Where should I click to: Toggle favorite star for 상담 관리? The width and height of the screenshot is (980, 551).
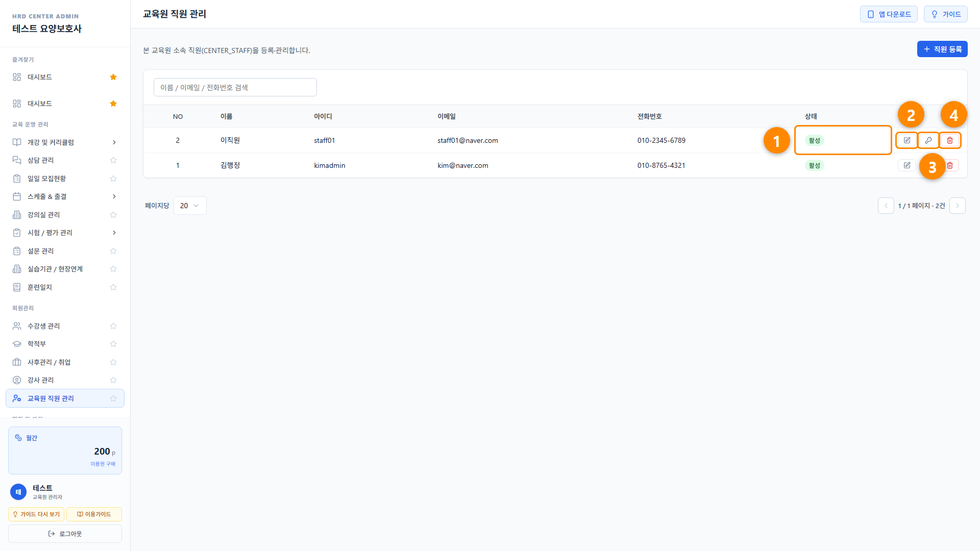coord(113,160)
